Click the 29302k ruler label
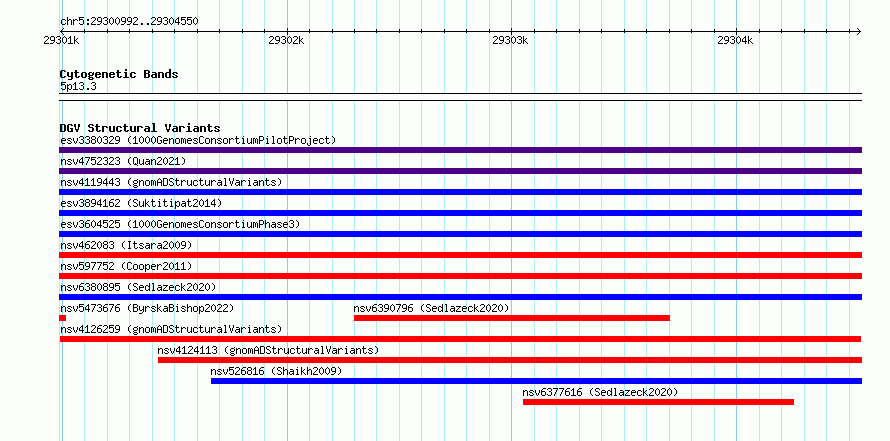This screenshot has width=890, height=441. pos(286,40)
